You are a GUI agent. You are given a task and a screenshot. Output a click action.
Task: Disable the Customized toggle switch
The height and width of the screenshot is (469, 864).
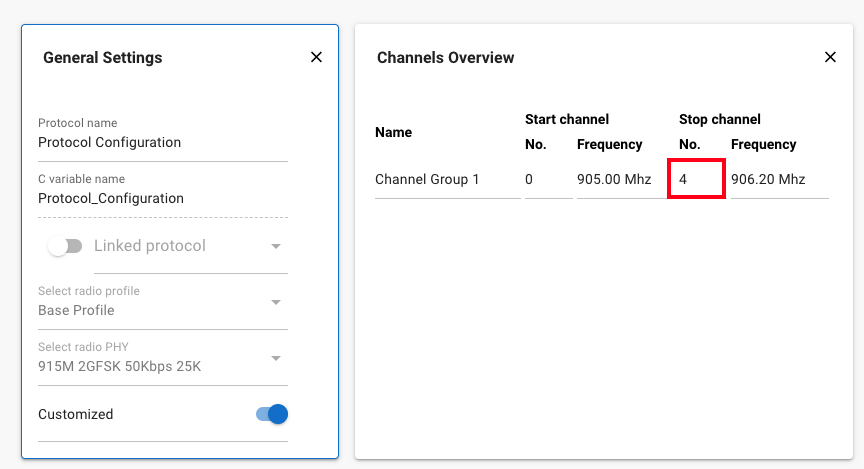(272, 414)
